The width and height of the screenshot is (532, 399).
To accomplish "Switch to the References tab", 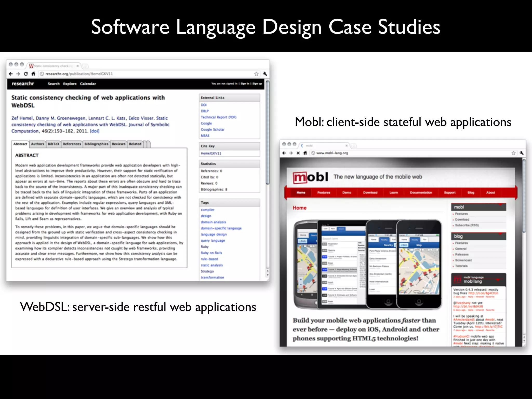I will (x=72, y=144).
